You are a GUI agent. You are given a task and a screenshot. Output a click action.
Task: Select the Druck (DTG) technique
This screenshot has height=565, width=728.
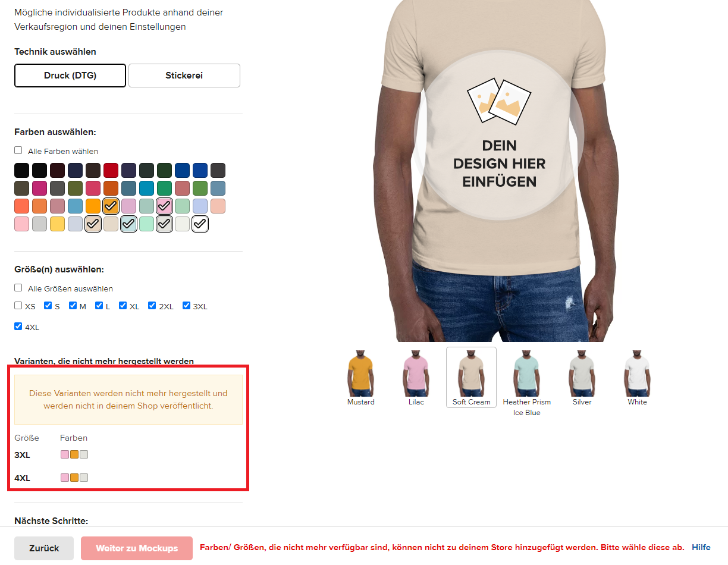[70, 76]
